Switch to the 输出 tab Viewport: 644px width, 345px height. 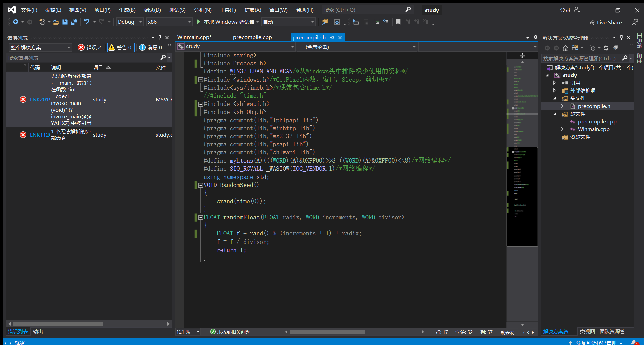38,332
